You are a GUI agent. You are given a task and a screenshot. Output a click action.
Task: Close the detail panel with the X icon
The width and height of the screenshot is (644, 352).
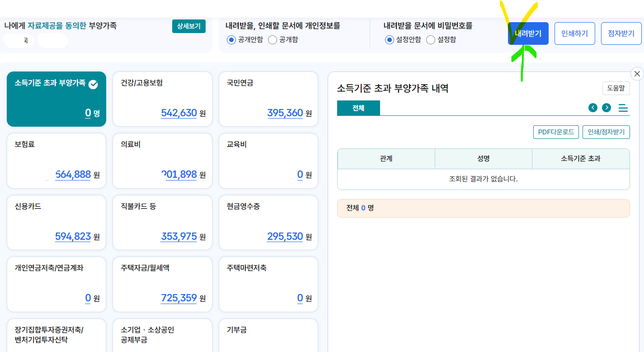click(x=637, y=74)
